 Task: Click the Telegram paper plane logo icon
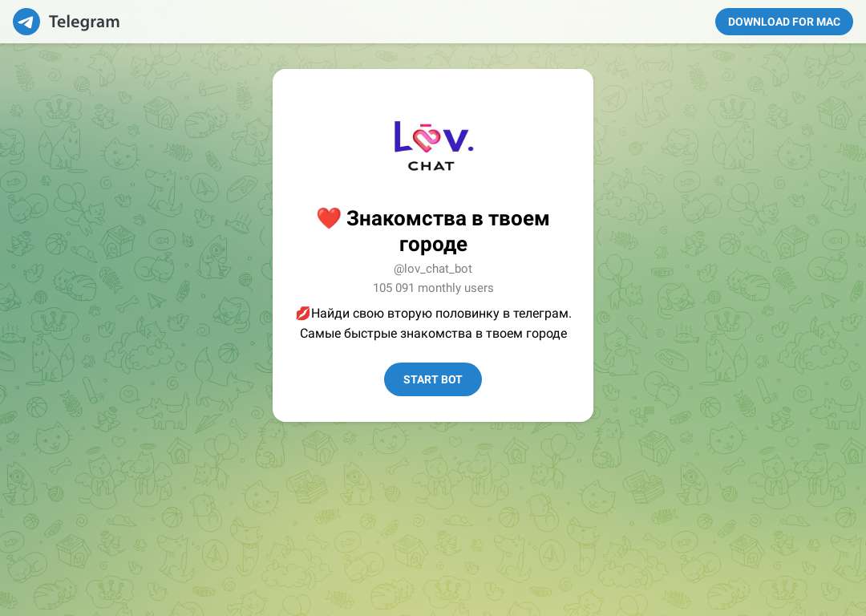[26, 22]
